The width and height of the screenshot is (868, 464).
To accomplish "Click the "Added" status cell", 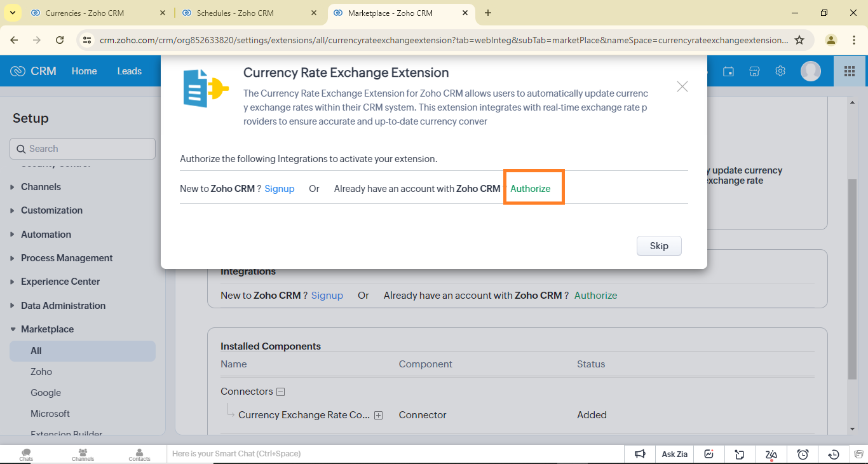I will [592, 415].
